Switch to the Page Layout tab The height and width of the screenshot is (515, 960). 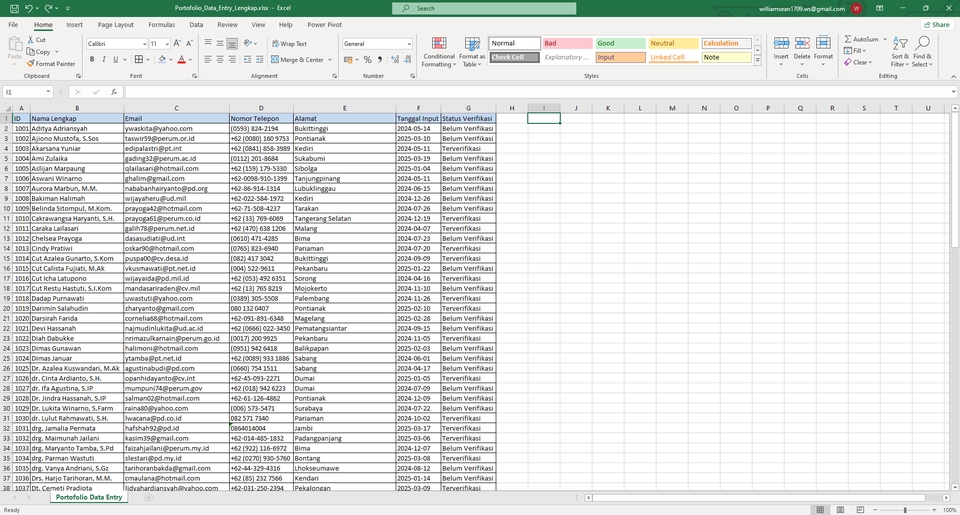[x=115, y=24]
